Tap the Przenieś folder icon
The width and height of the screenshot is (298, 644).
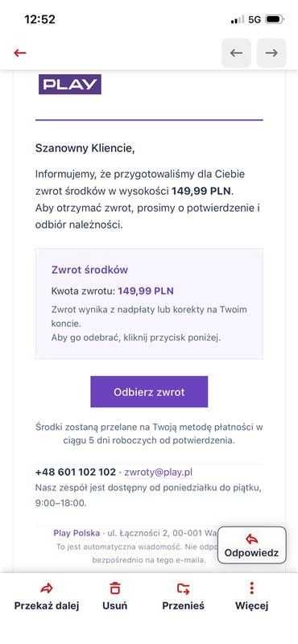click(184, 588)
